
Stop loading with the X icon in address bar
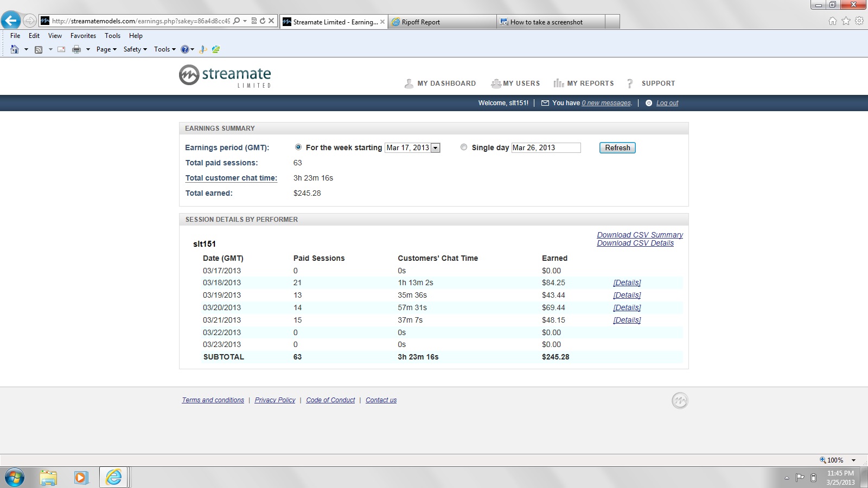pos(271,21)
